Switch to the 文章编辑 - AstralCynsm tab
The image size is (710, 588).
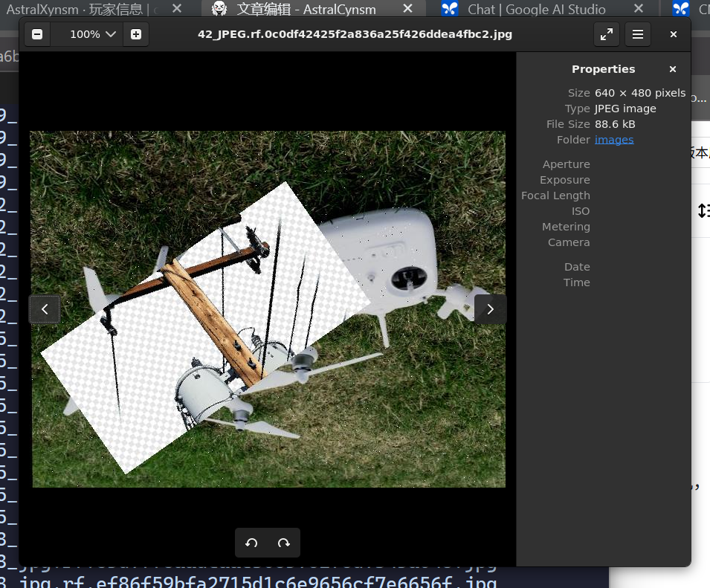[305, 9]
